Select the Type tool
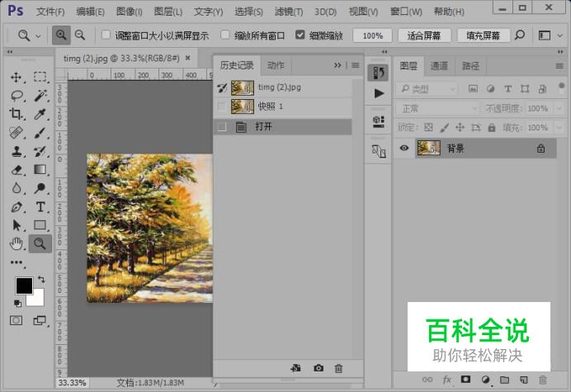This screenshot has height=392, width=571. (40, 207)
